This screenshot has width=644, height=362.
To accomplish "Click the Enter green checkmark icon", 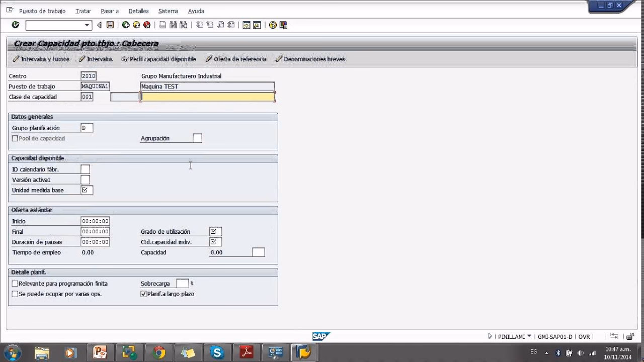I will [x=15, y=24].
